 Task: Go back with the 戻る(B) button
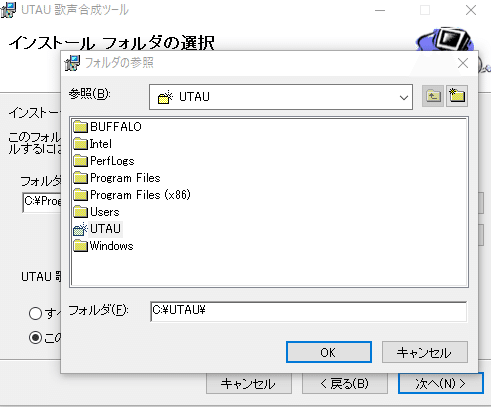(x=345, y=384)
